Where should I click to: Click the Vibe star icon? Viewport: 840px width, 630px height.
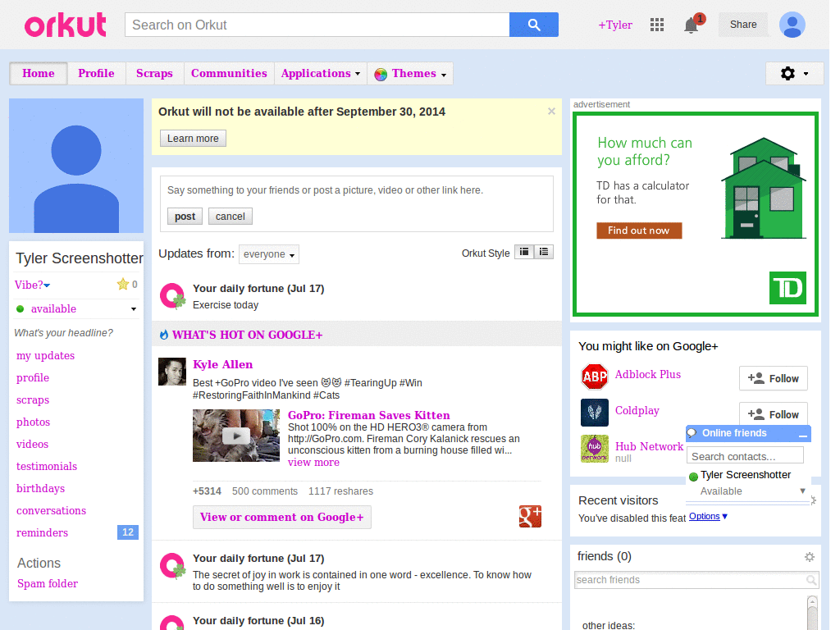123,284
